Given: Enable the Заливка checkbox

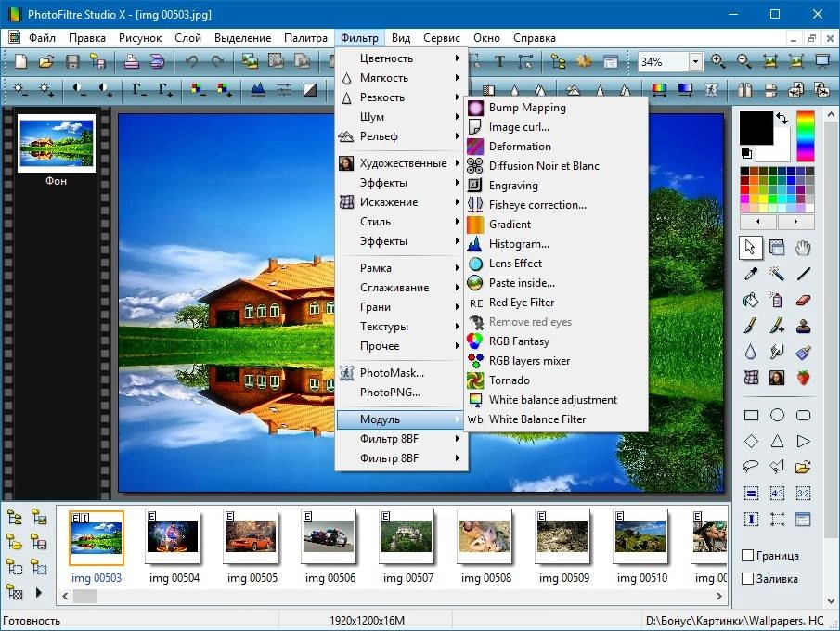Looking at the screenshot, I should pyautogui.click(x=748, y=578).
